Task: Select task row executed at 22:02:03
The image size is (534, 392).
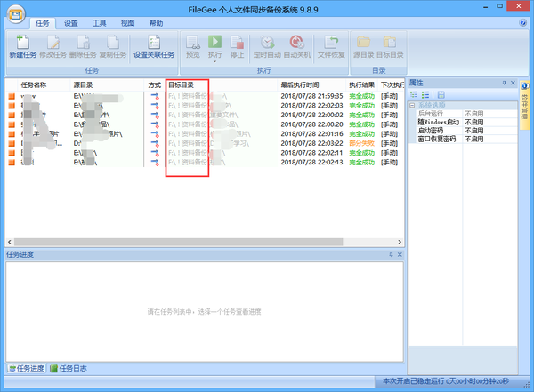Action: point(205,106)
